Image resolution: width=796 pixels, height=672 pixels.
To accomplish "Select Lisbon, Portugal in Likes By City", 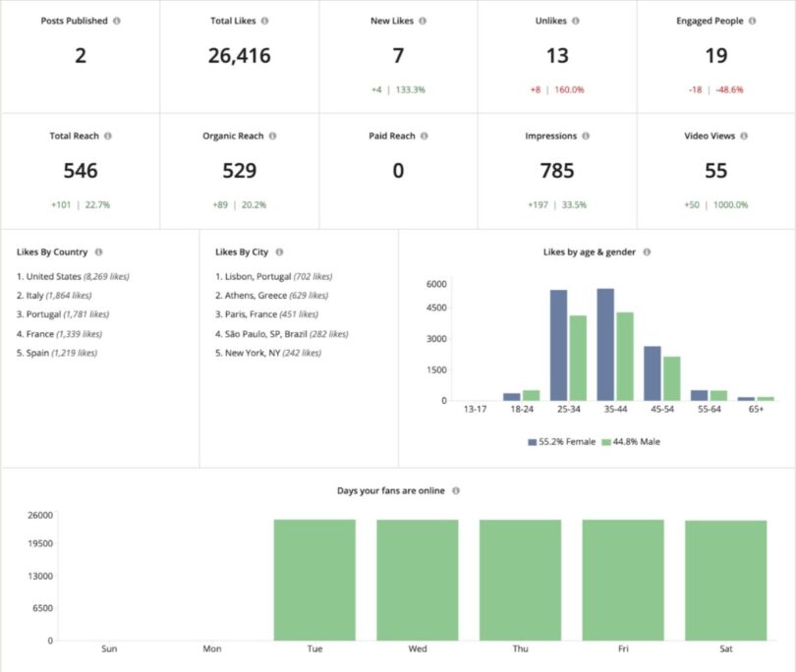I will (272, 276).
